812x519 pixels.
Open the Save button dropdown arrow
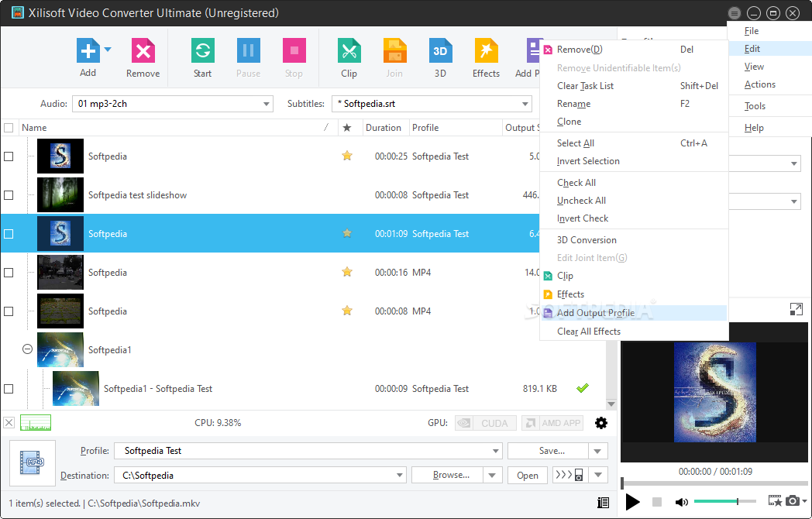click(597, 451)
